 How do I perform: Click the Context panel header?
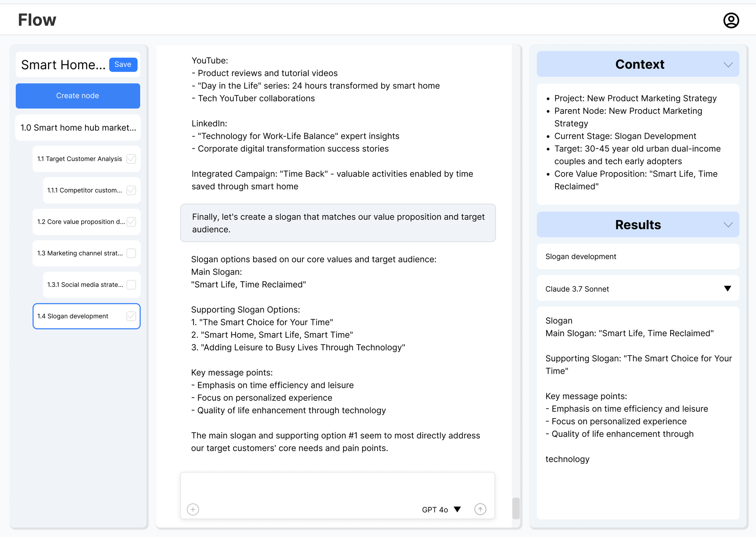[x=638, y=64]
